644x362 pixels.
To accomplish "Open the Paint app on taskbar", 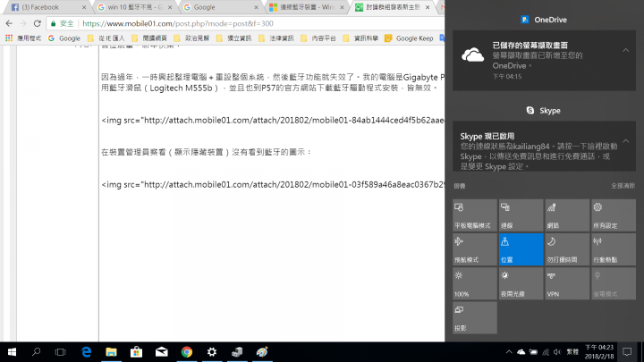I will coord(262,352).
